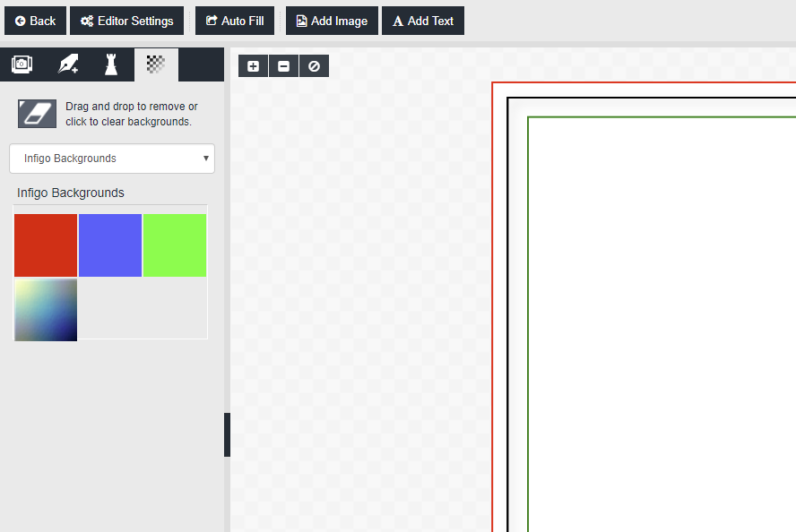Apply the green background swatch
The height and width of the screenshot is (532, 796).
point(175,245)
